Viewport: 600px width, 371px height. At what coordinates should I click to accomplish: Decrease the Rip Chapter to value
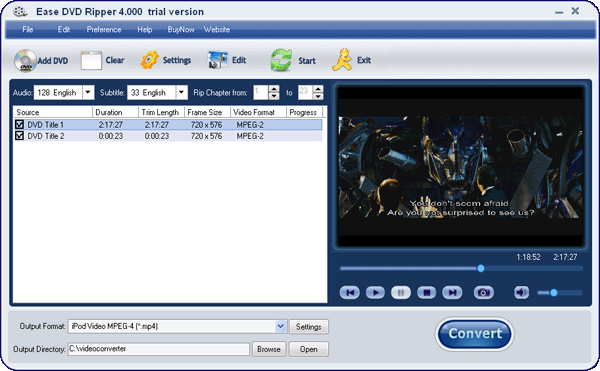coord(318,96)
